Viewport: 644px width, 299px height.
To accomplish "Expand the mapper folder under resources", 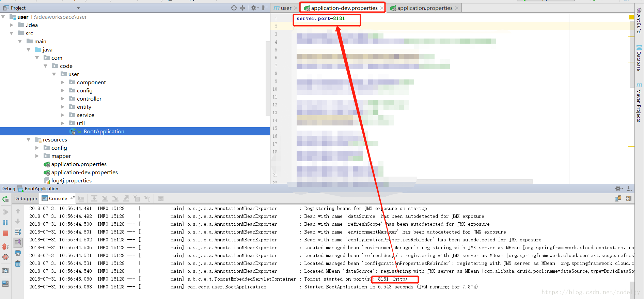I will tap(37, 156).
